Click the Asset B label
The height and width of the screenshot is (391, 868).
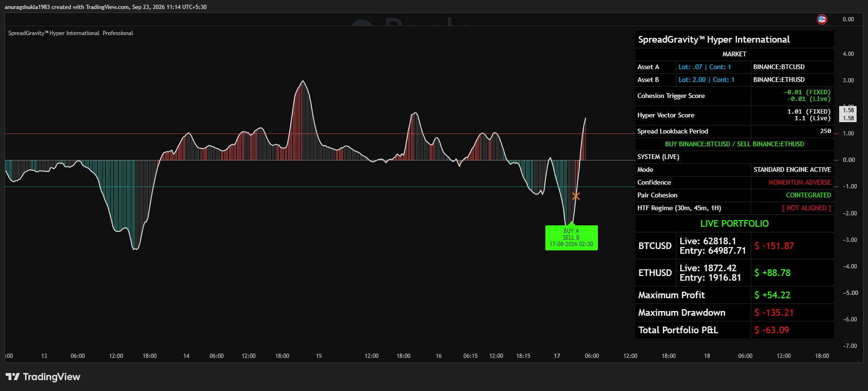[x=648, y=80]
